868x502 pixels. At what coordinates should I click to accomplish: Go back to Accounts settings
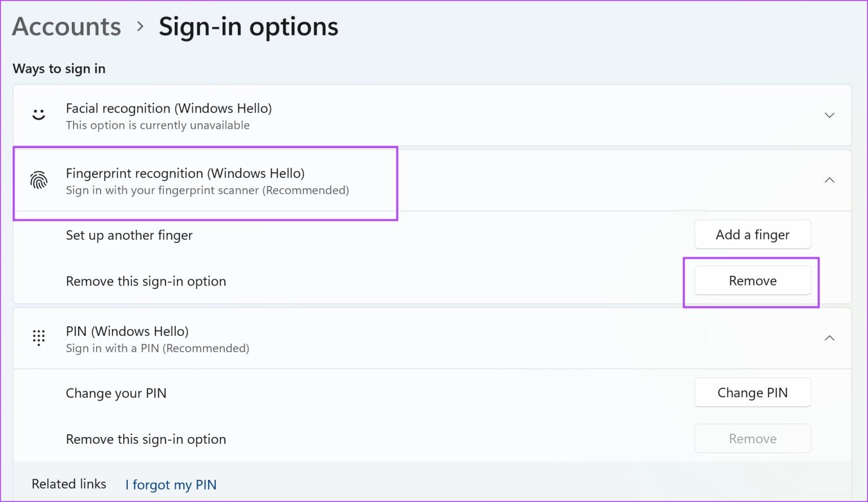coord(66,26)
